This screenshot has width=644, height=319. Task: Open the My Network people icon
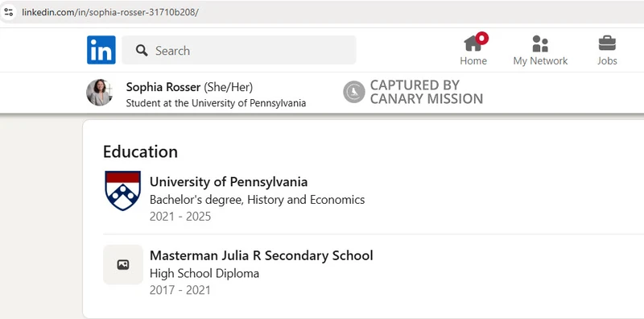(x=540, y=43)
